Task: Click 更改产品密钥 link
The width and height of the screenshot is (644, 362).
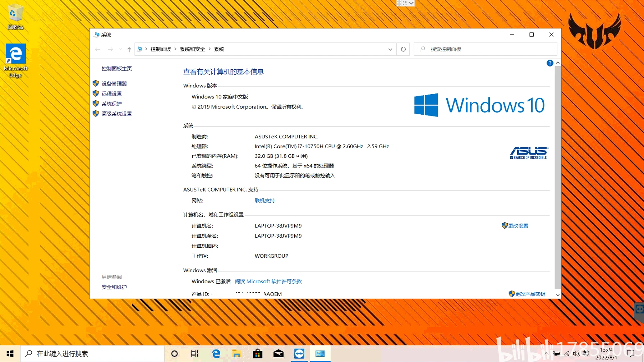Action: [x=530, y=294]
